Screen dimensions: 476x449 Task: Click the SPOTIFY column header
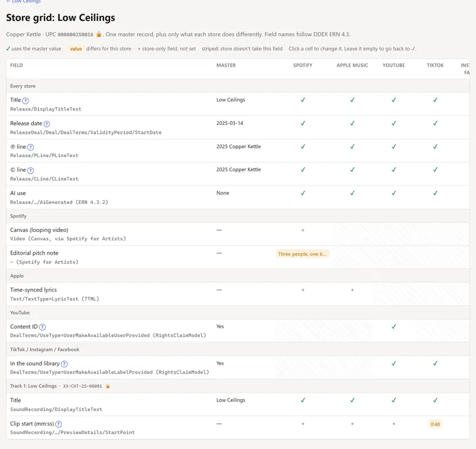(303, 65)
